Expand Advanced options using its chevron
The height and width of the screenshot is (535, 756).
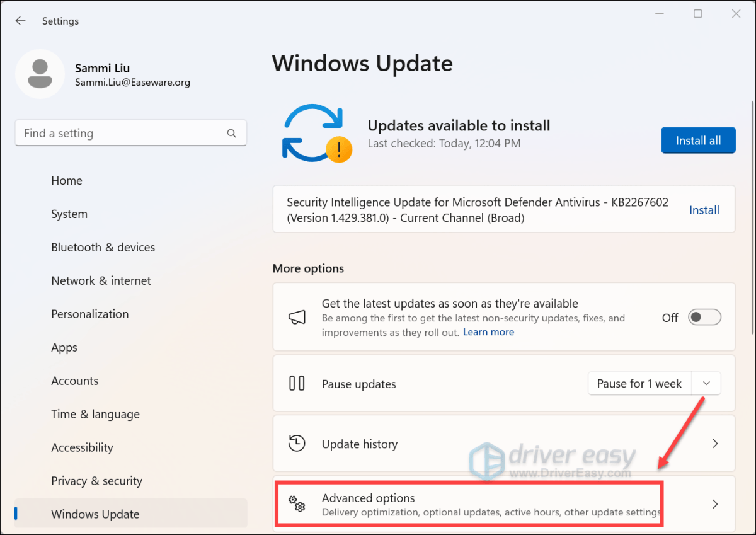click(714, 504)
